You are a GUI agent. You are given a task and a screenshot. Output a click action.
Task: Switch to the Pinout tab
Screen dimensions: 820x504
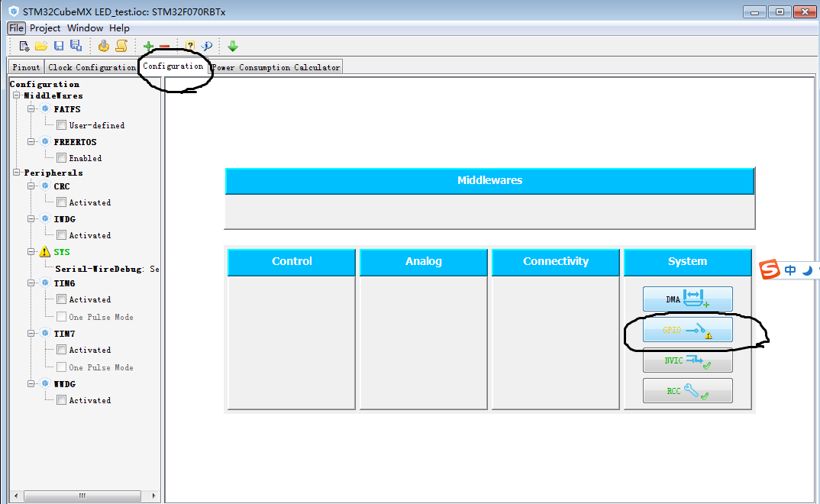[x=26, y=67]
